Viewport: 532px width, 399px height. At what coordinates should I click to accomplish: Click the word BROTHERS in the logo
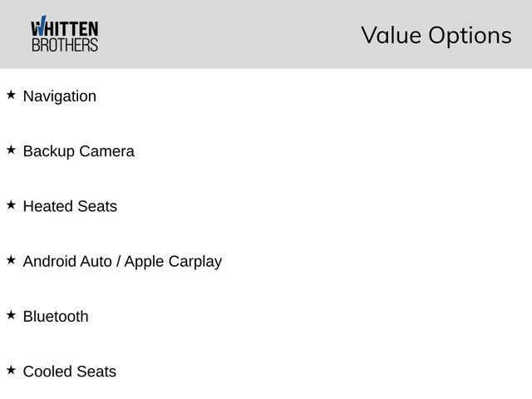[64, 45]
